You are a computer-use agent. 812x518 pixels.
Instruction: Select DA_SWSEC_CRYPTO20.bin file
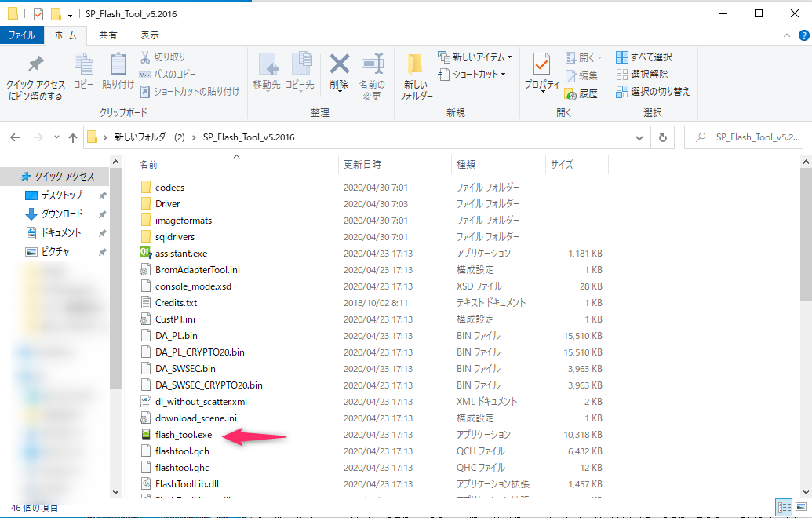(209, 385)
